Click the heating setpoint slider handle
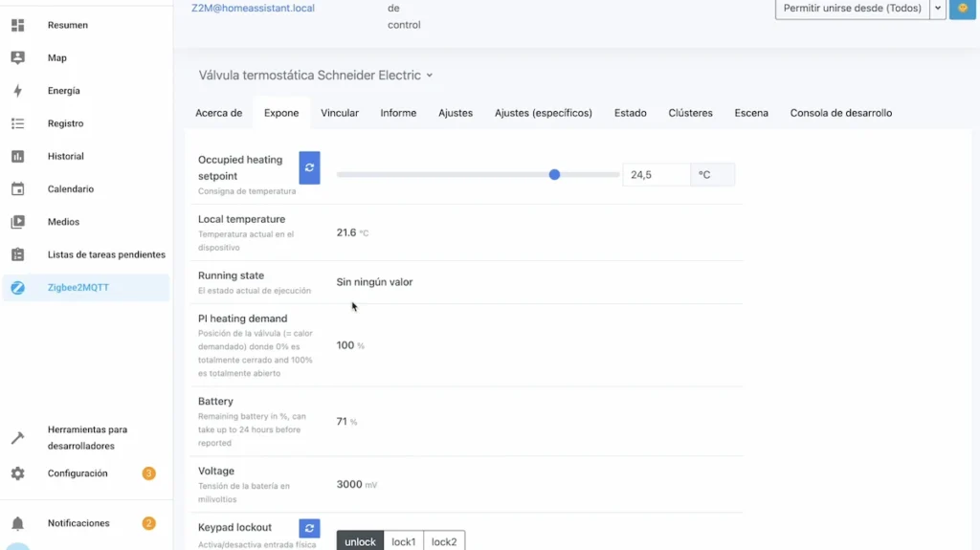This screenshot has width=980, height=550. click(x=554, y=174)
